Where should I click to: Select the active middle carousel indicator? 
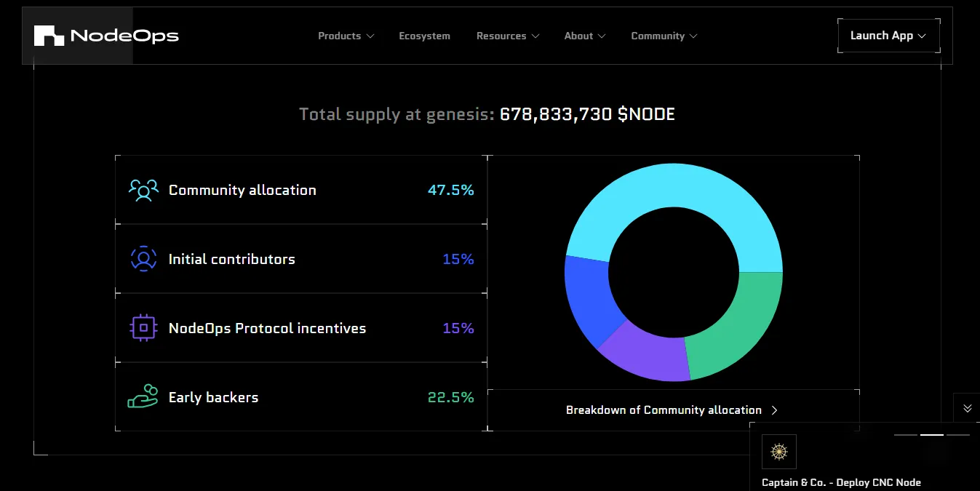[931, 435]
